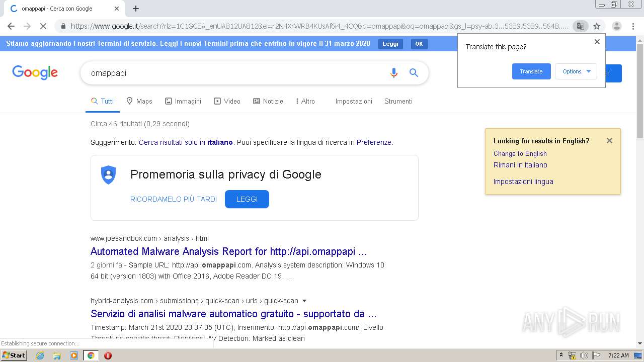Open a new browser tab

point(136,9)
